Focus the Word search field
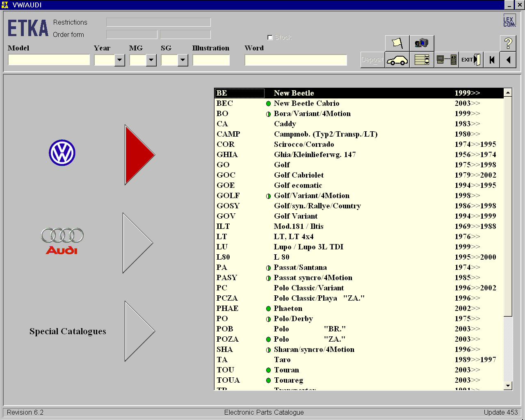Screen dimensions: 525x420 point(296,60)
